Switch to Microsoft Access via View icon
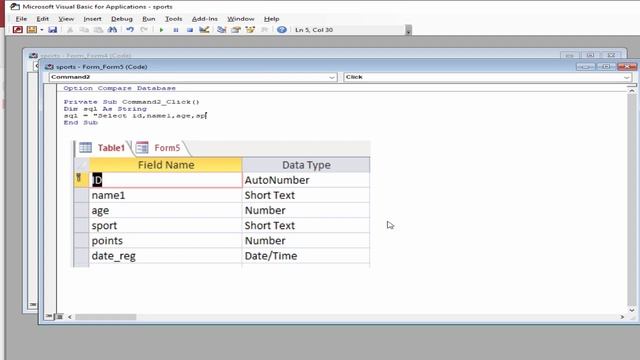Viewport: 640px width, 360px height. pyautogui.click(x=18, y=30)
